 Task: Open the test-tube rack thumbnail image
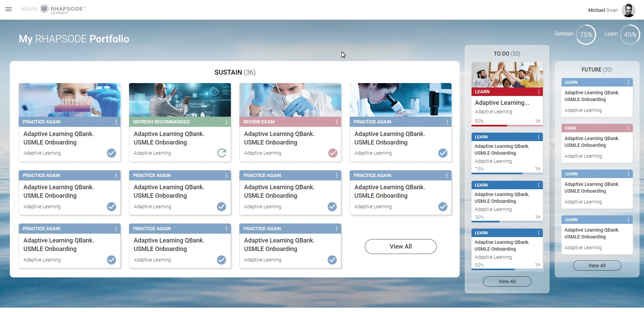(x=70, y=100)
